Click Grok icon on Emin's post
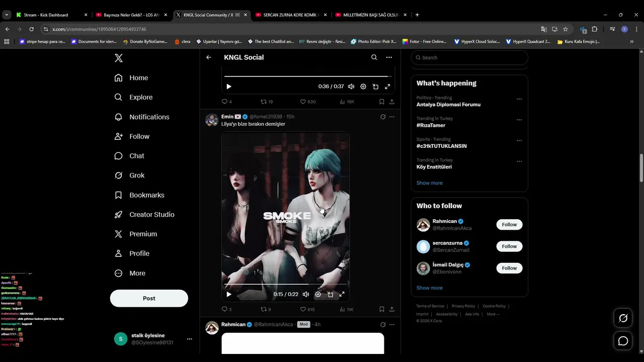The image size is (644, 362). point(383,117)
